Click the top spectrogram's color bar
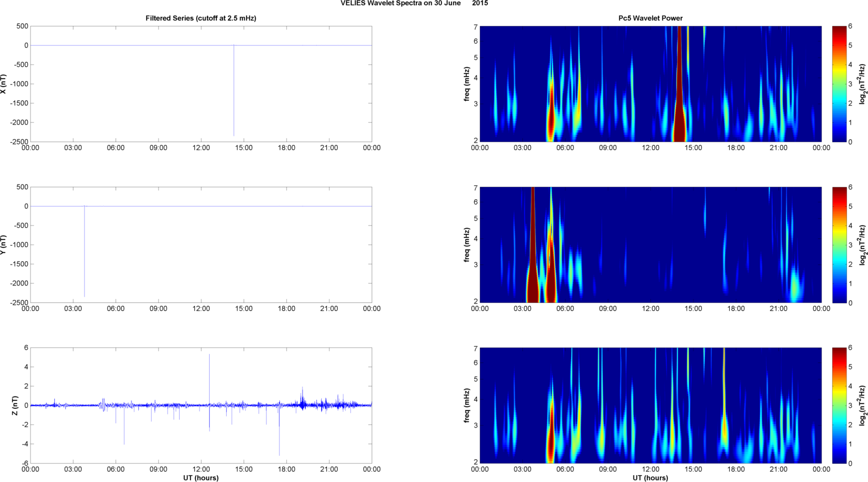868x482 pixels. 839,84
